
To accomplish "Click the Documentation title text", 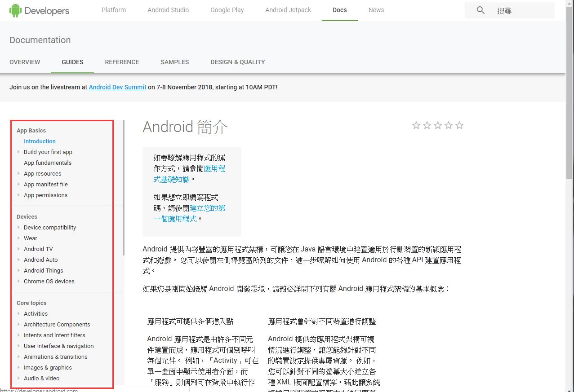I will [x=40, y=40].
